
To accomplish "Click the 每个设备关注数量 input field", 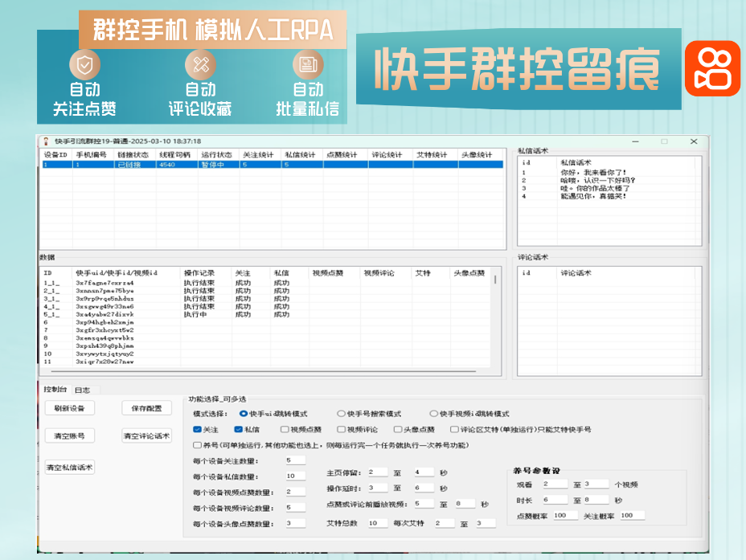I will (x=296, y=460).
